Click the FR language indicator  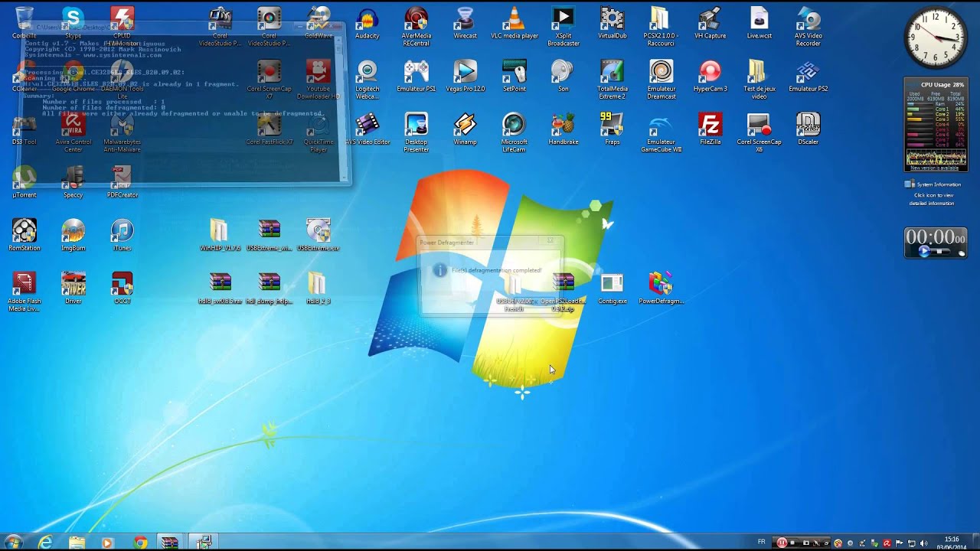761,542
